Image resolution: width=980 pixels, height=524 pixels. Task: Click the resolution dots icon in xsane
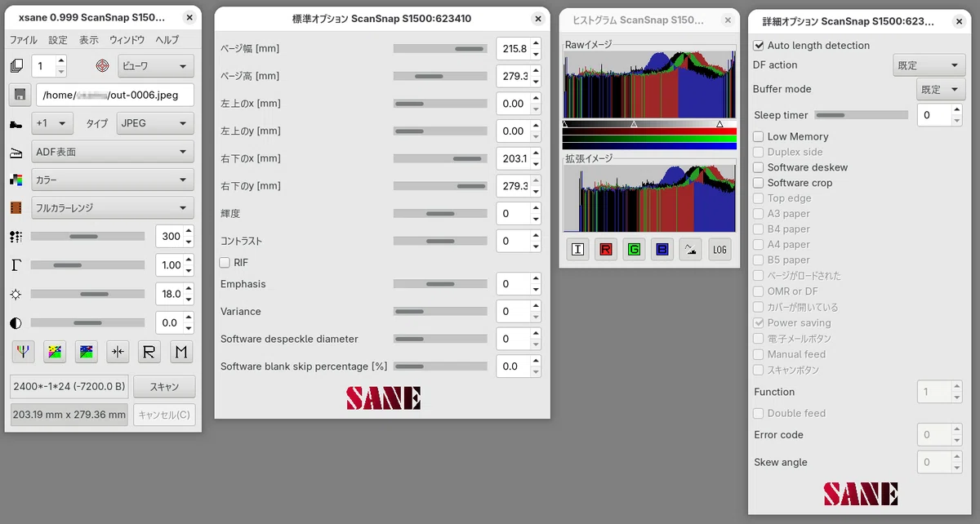tap(16, 237)
